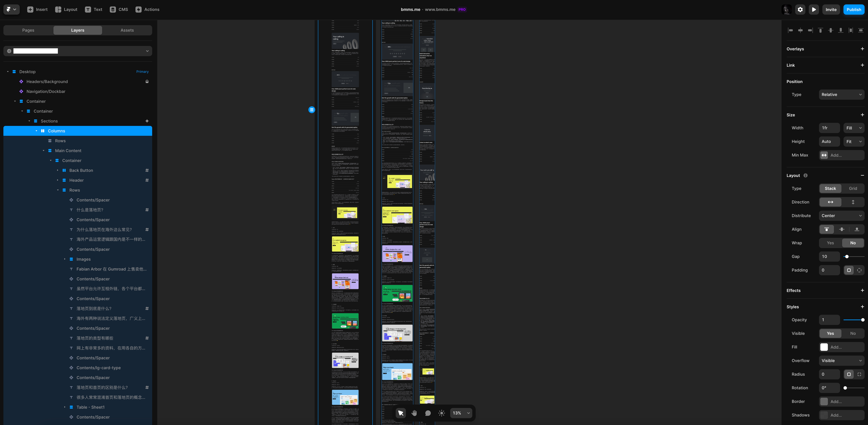The width and height of the screenshot is (868, 425).
Task: Open the zoom level 13% dropdown
Action: [461, 413]
